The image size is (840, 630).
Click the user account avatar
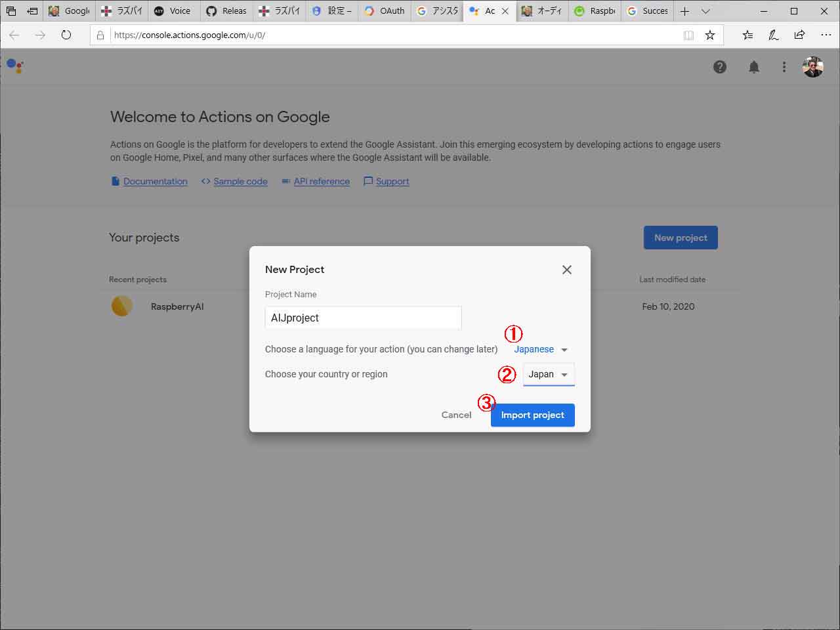tap(813, 67)
